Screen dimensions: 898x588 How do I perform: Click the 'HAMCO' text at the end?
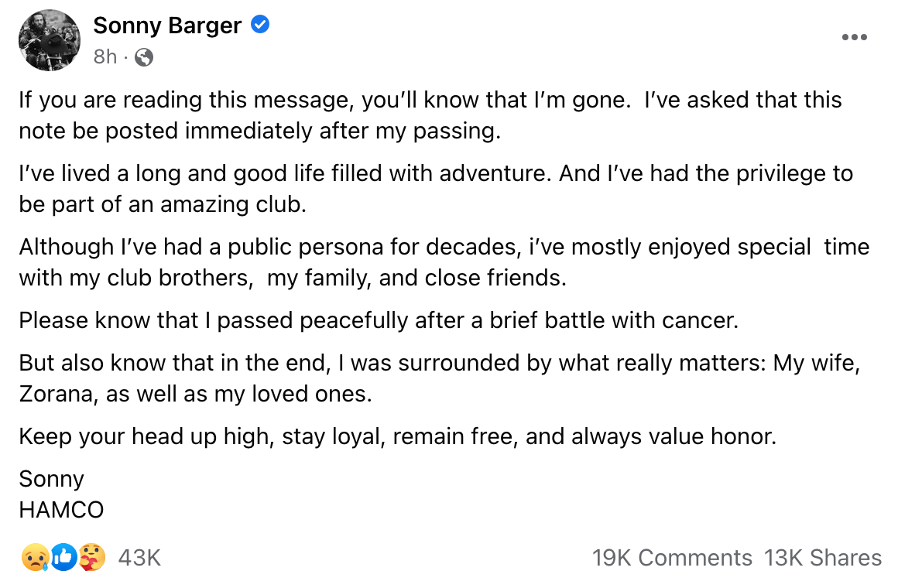pyautogui.click(x=61, y=510)
